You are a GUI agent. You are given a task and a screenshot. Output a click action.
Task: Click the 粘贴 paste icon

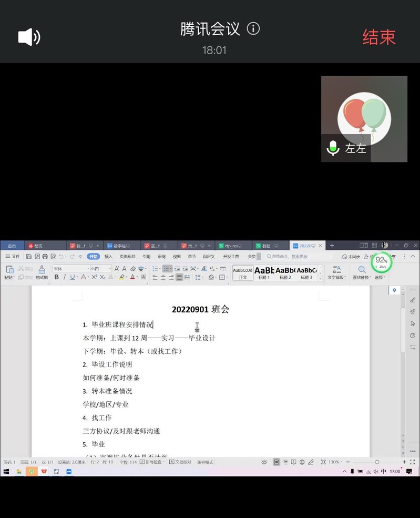9,270
